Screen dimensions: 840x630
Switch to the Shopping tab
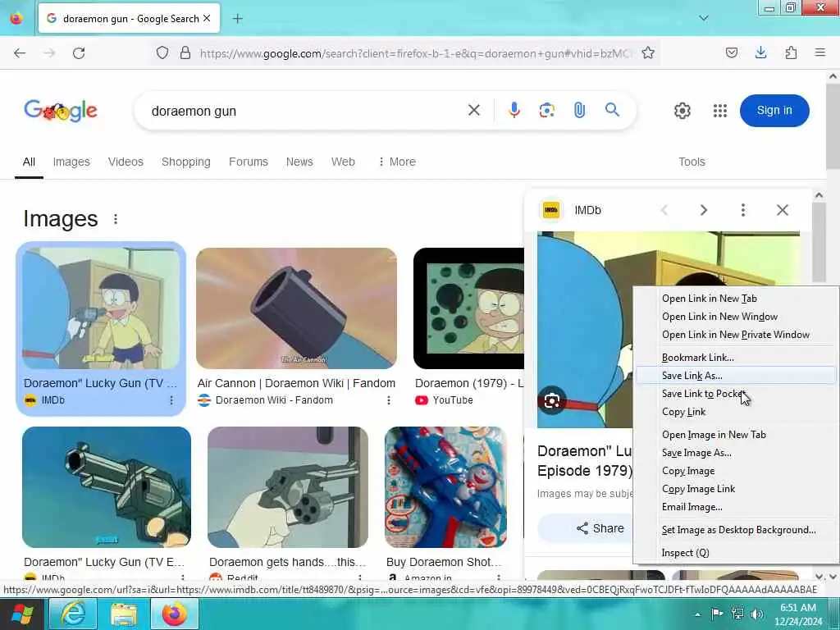coord(186,162)
